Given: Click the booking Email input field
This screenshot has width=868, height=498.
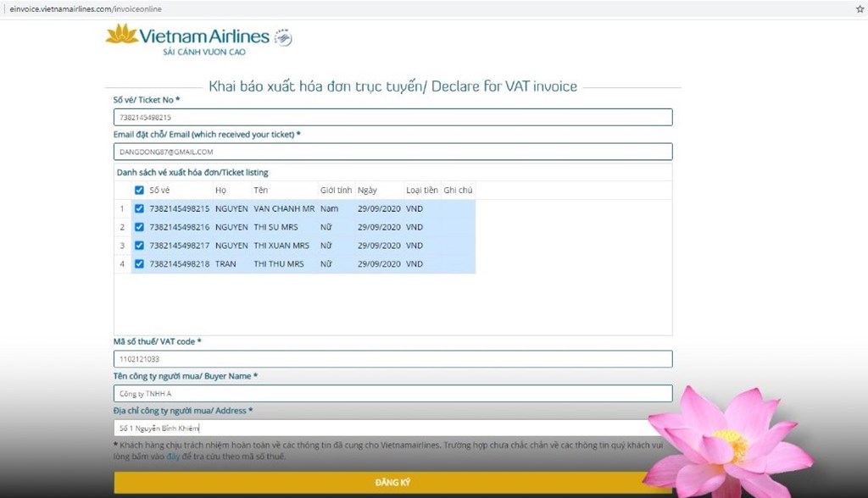Looking at the screenshot, I should click(x=392, y=152).
